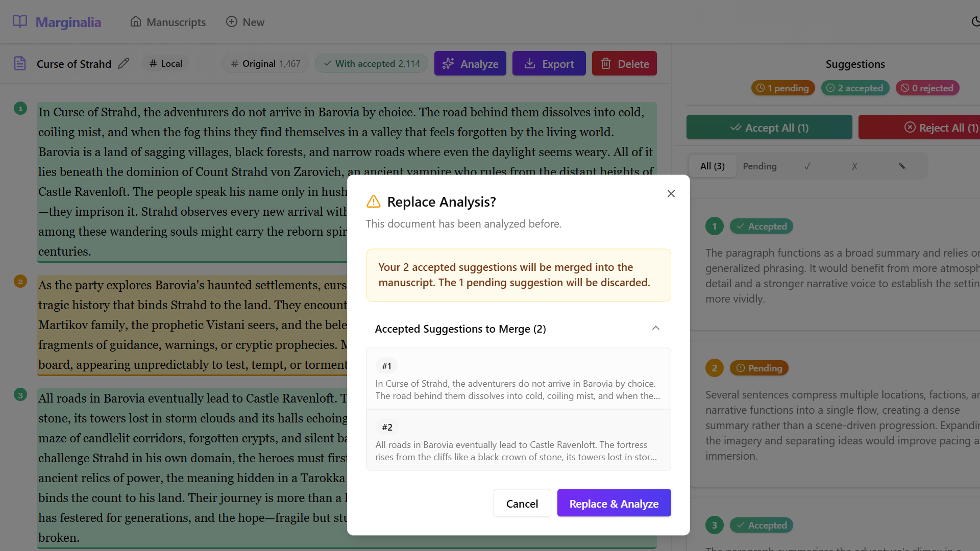The height and width of the screenshot is (551, 980).
Task: Click the Marginalia book logo icon
Action: [x=20, y=22]
